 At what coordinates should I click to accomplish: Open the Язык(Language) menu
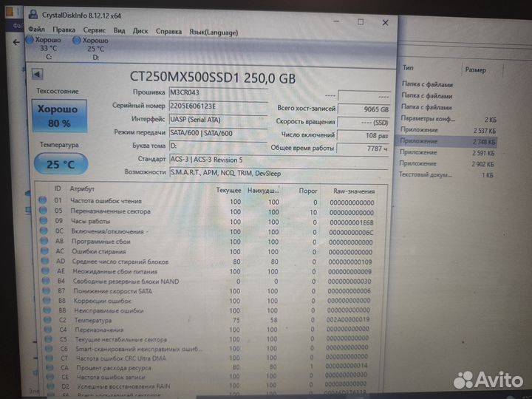click(214, 33)
